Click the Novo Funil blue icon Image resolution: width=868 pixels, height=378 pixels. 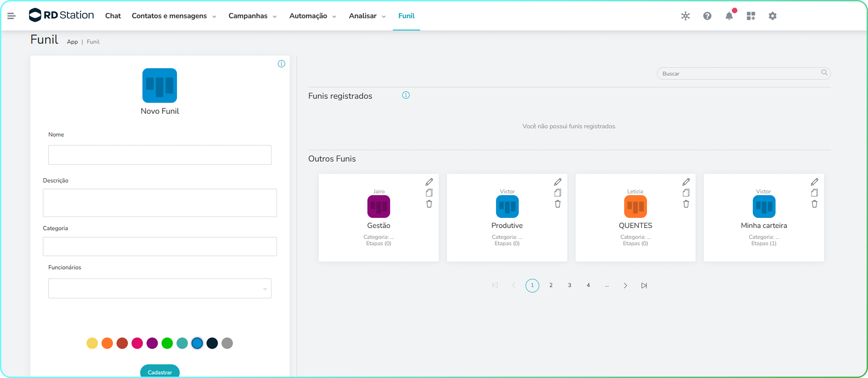click(160, 86)
